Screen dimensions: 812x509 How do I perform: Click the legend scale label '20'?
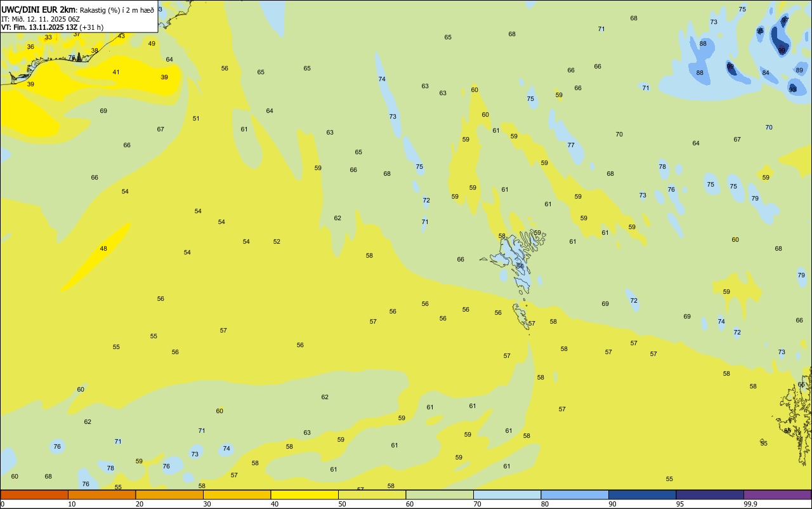coord(140,504)
